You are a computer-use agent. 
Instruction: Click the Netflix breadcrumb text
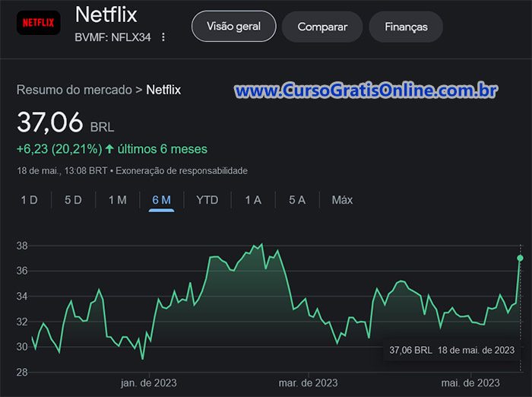click(163, 90)
